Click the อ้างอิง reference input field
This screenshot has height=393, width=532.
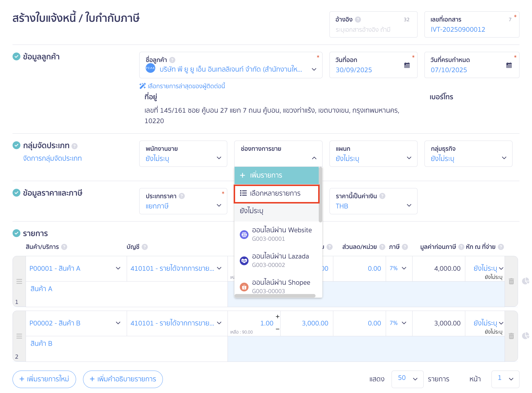pyautogui.click(x=373, y=29)
